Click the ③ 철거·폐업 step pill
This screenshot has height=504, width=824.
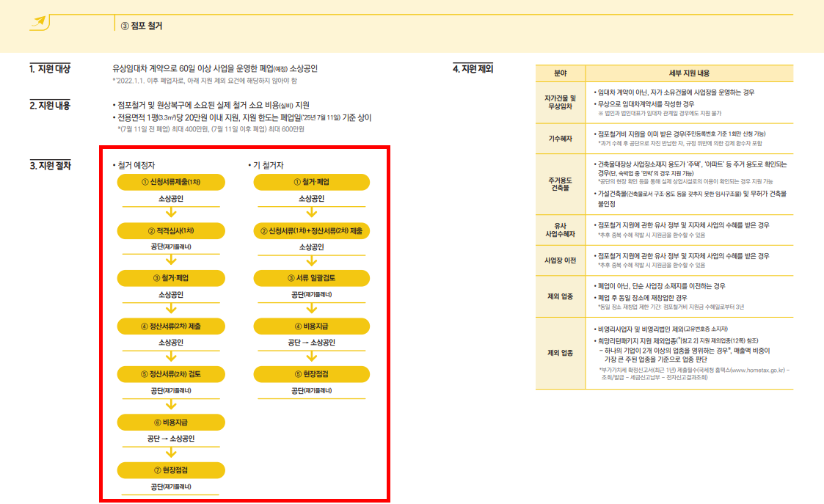pyautogui.click(x=171, y=278)
